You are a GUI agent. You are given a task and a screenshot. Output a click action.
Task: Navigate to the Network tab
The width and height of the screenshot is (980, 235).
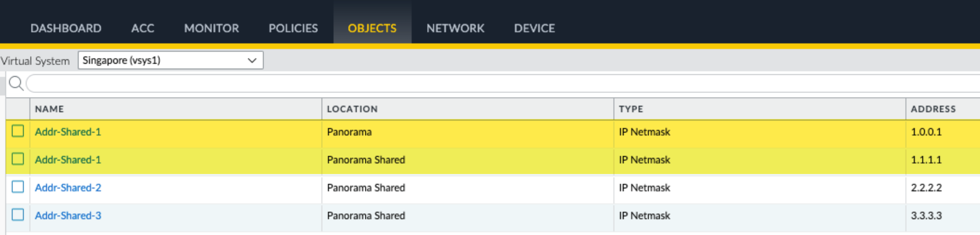[x=455, y=28]
